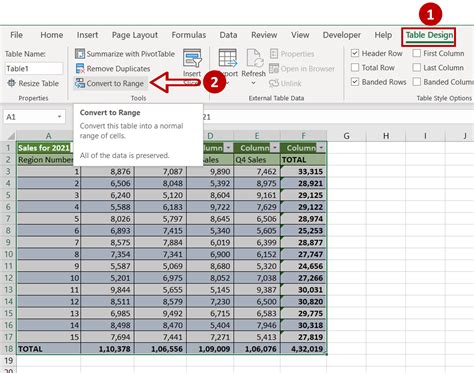This screenshot has height=373, width=474.
Task: Click Properties in External Table Data
Action: coord(292,54)
